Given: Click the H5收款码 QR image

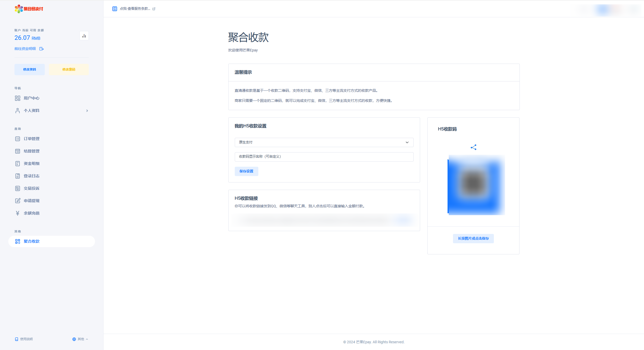Looking at the screenshot, I should coord(476,185).
